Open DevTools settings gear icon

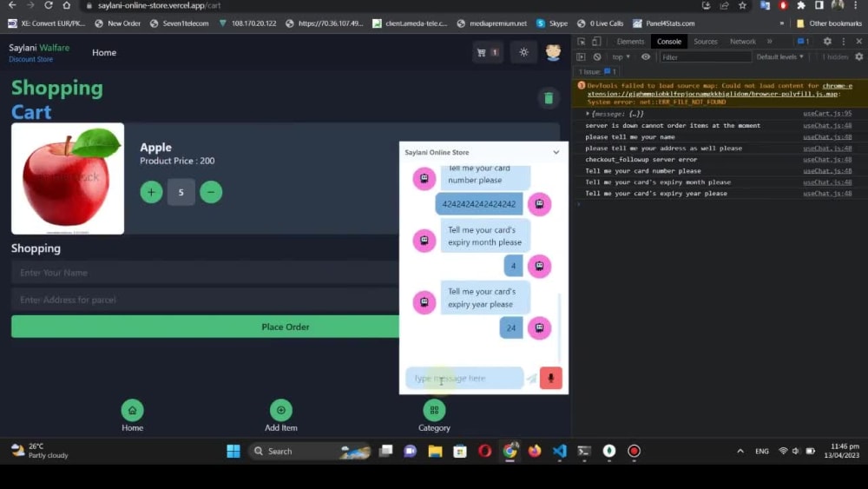click(827, 42)
